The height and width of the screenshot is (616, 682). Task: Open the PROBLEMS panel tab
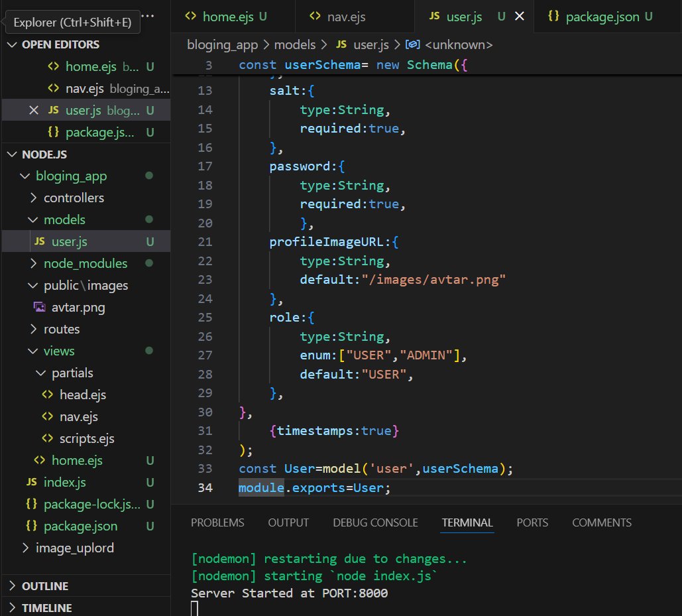click(217, 523)
